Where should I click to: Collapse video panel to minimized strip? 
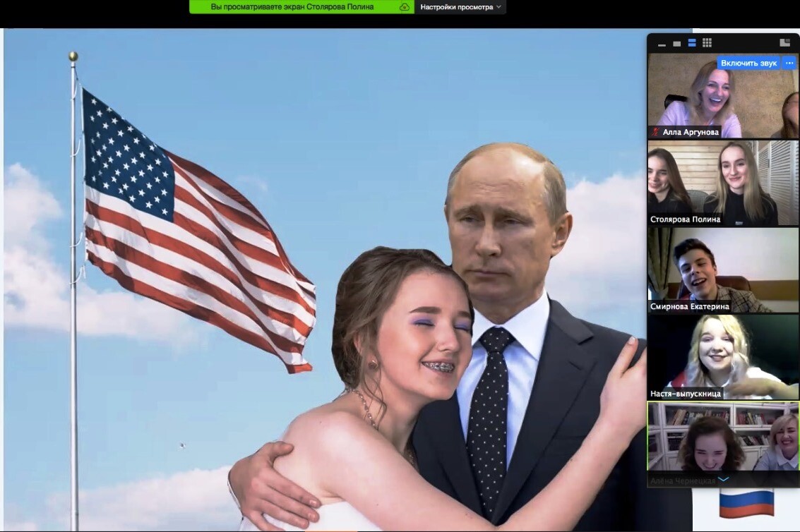coord(662,44)
